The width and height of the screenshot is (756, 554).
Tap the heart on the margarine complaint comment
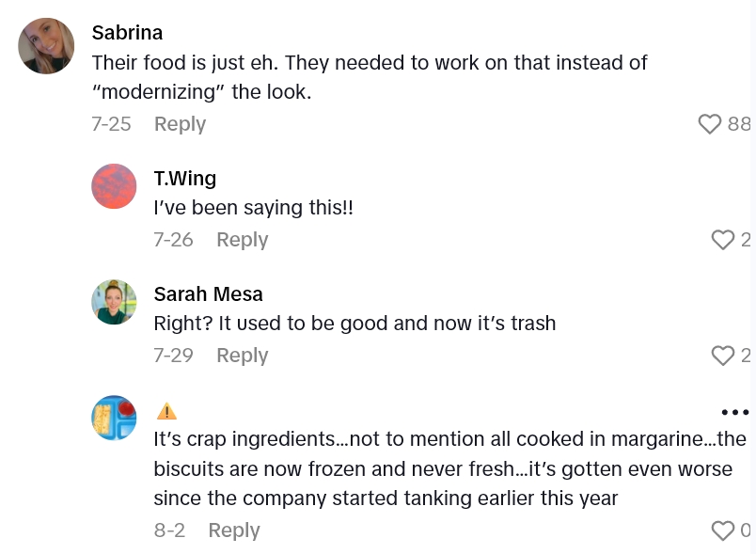point(723,530)
